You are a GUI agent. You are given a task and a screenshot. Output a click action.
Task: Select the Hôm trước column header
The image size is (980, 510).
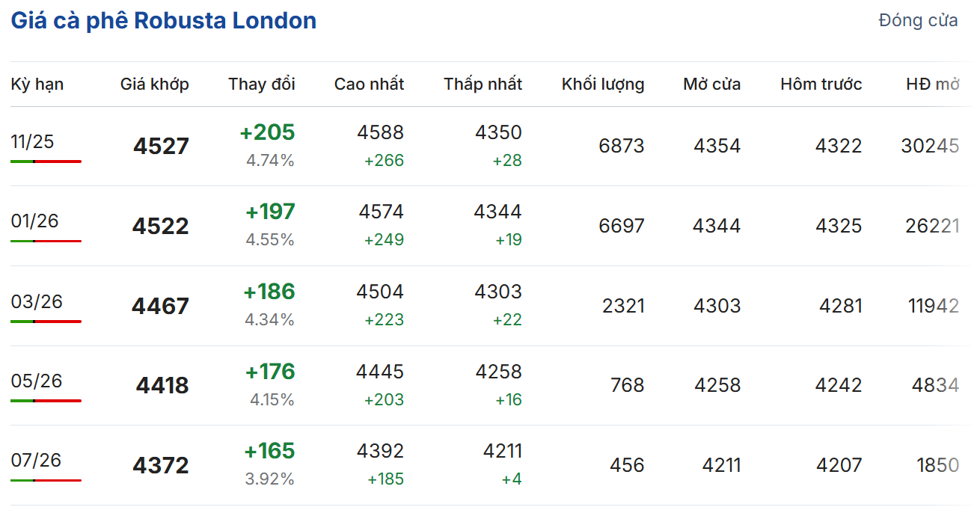point(821,85)
